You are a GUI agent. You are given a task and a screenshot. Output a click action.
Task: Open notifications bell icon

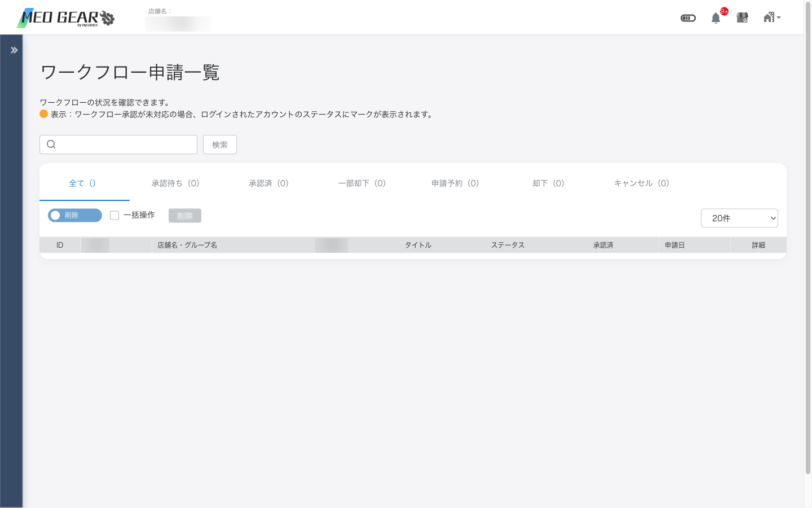point(716,18)
